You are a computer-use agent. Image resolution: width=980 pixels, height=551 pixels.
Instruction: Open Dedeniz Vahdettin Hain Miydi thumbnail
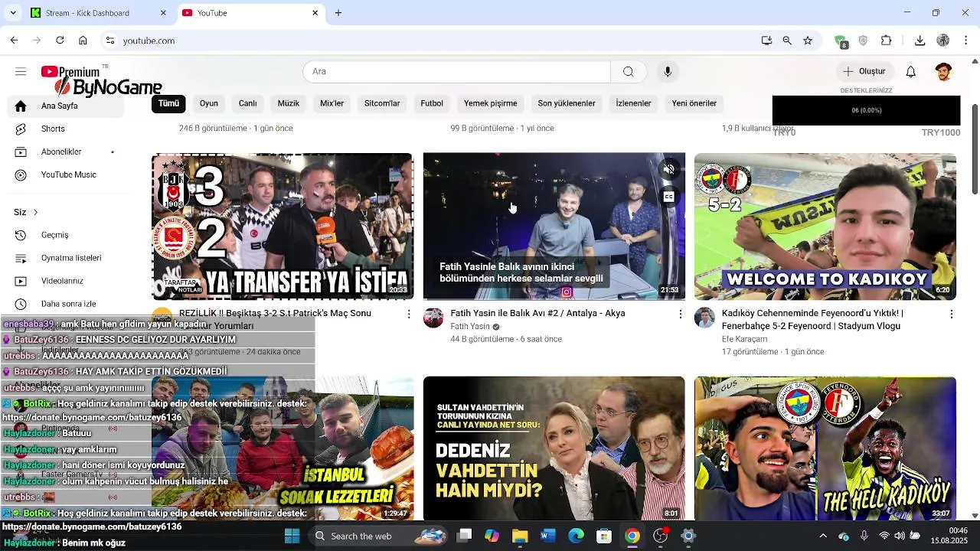[x=554, y=448]
